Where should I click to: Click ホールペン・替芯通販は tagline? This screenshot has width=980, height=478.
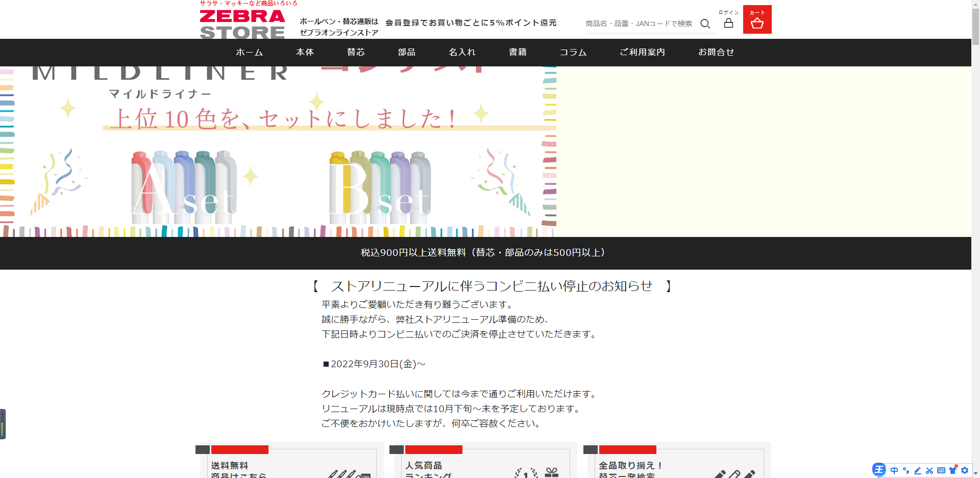pos(339,21)
